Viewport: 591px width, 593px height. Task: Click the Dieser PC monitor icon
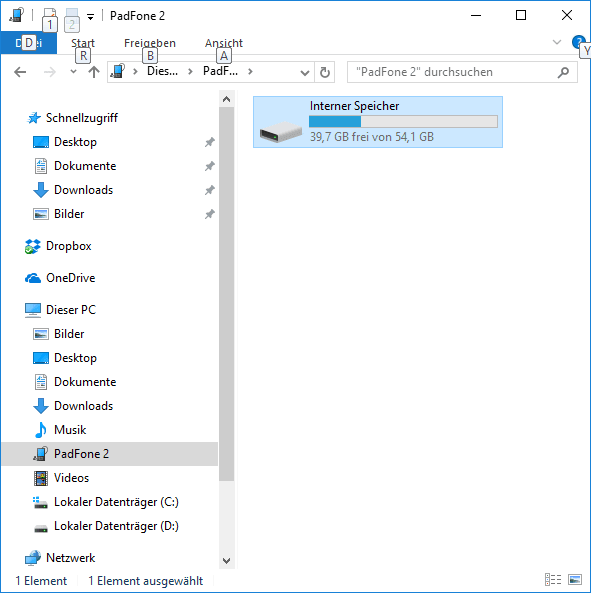point(33,310)
